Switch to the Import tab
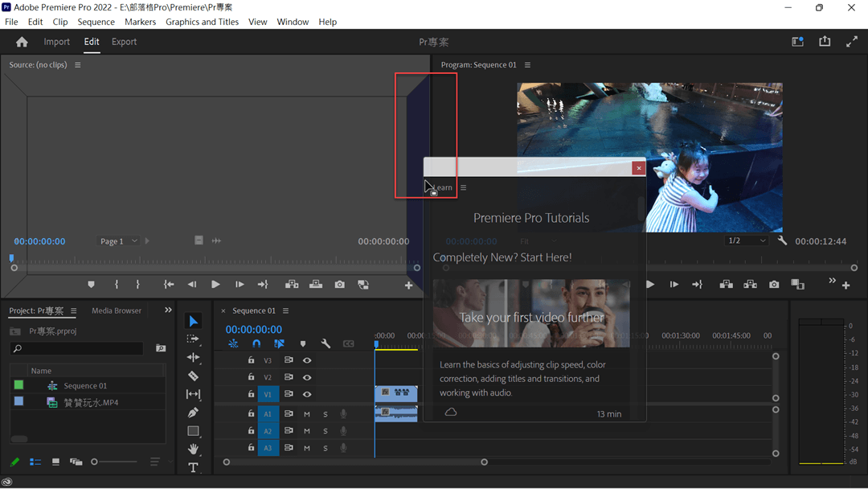Screen dimensions: 868x489 (56, 42)
